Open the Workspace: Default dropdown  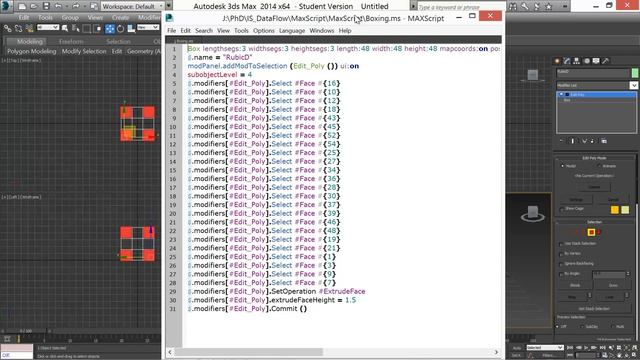pos(132,6)
